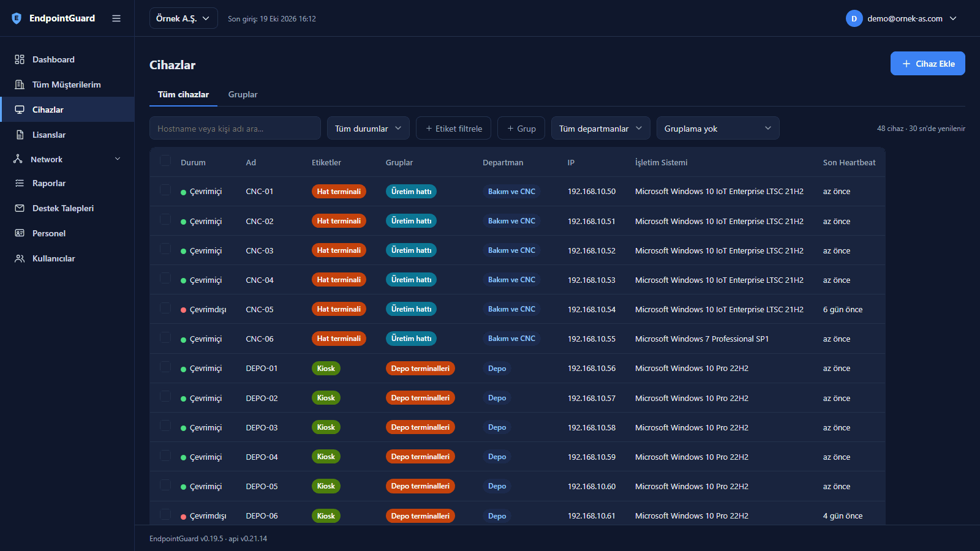The image size is (980, 551).
Task: Open Raporlar in the sidebar
Action: click(67, 183)
